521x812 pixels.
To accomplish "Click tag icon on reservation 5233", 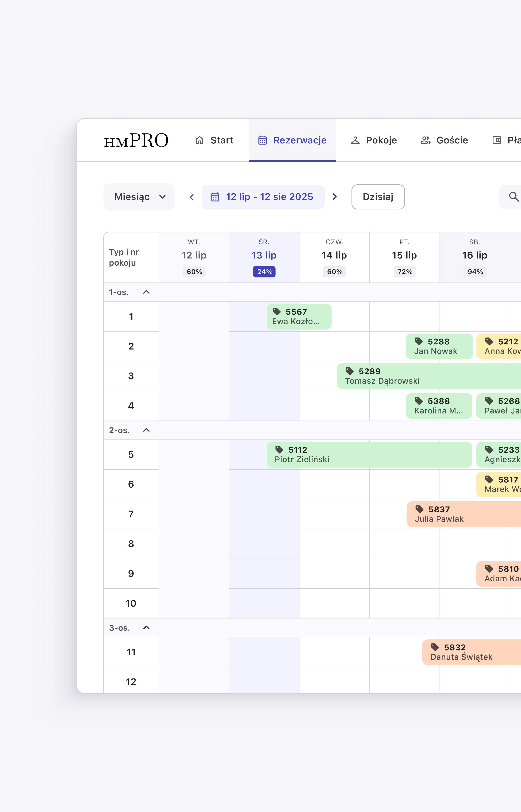I will click(x=489, y=450).
